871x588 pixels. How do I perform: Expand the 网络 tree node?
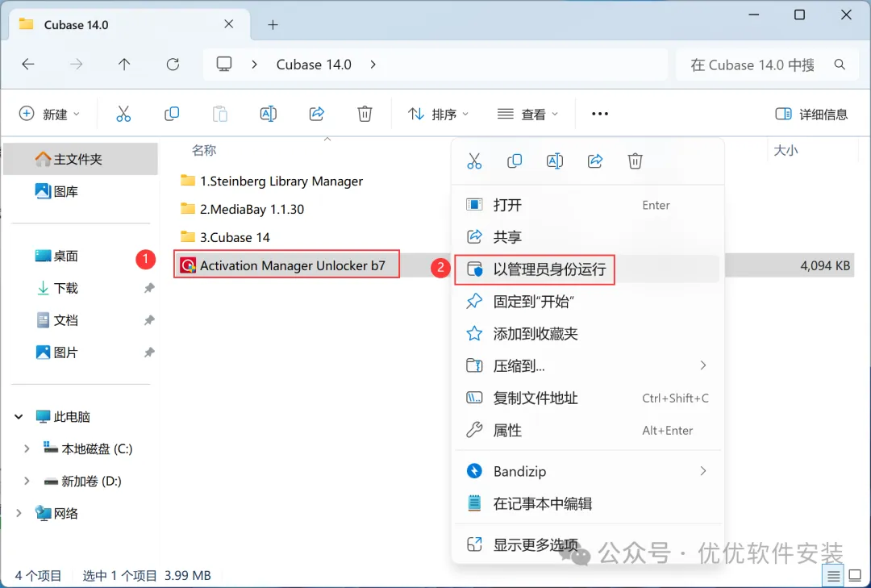pyautogui.click(x=19, y=513)
